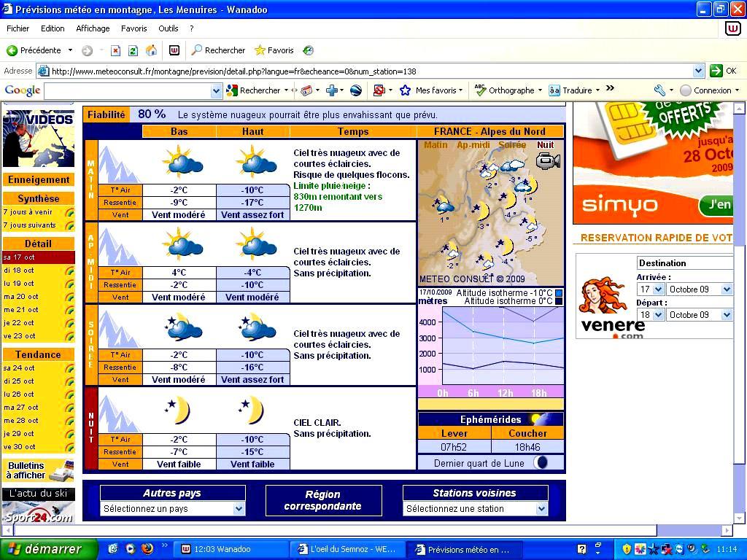This screenshot has width=747, height=560.
Task: Open the Outils menu
Action: click(x=169, y=28)
